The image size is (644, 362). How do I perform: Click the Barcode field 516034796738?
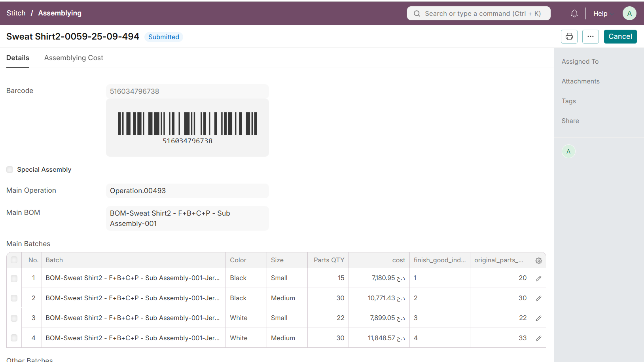pyautogui.click(x=188, y=91)
